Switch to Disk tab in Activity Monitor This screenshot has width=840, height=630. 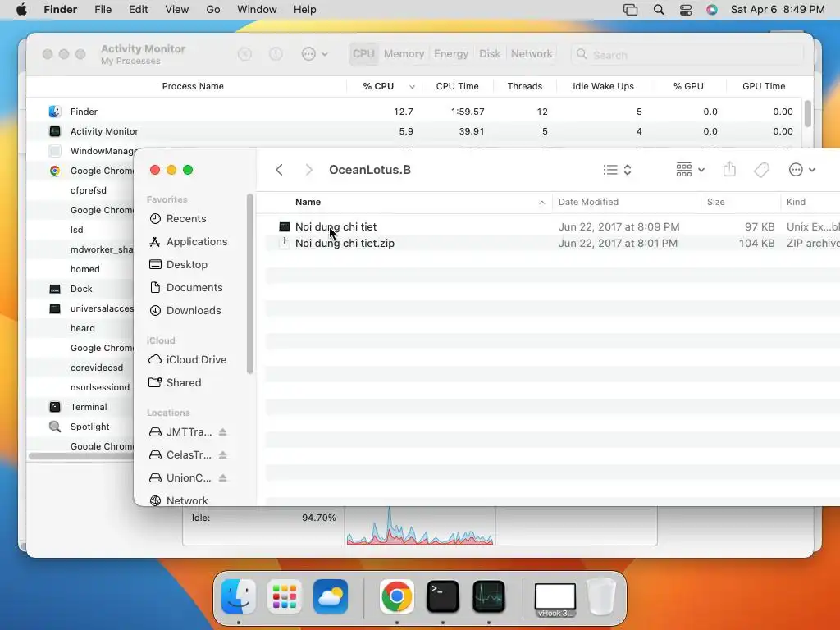490,54
